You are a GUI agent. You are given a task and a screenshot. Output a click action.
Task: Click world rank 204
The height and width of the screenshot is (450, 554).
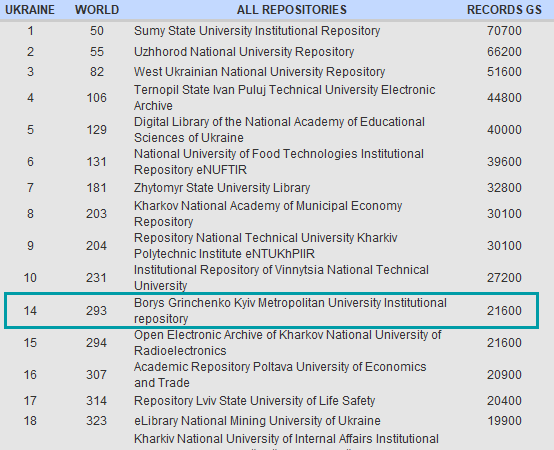click(x=96, y=246)
